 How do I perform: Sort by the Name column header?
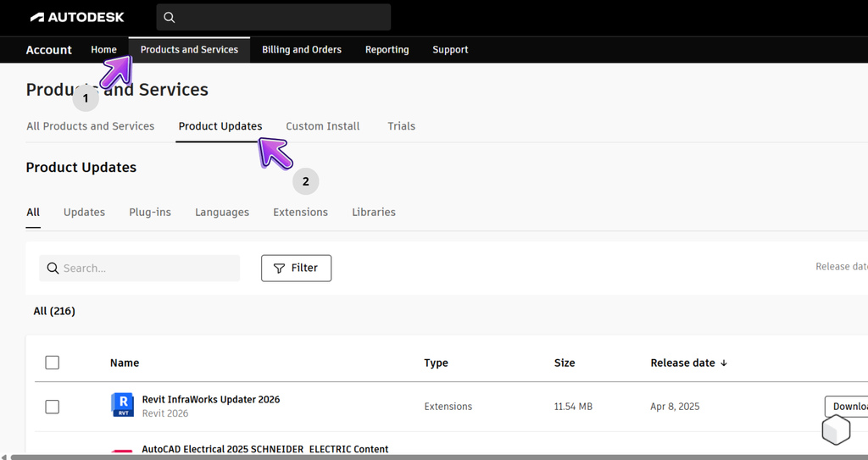pos(125,363)
